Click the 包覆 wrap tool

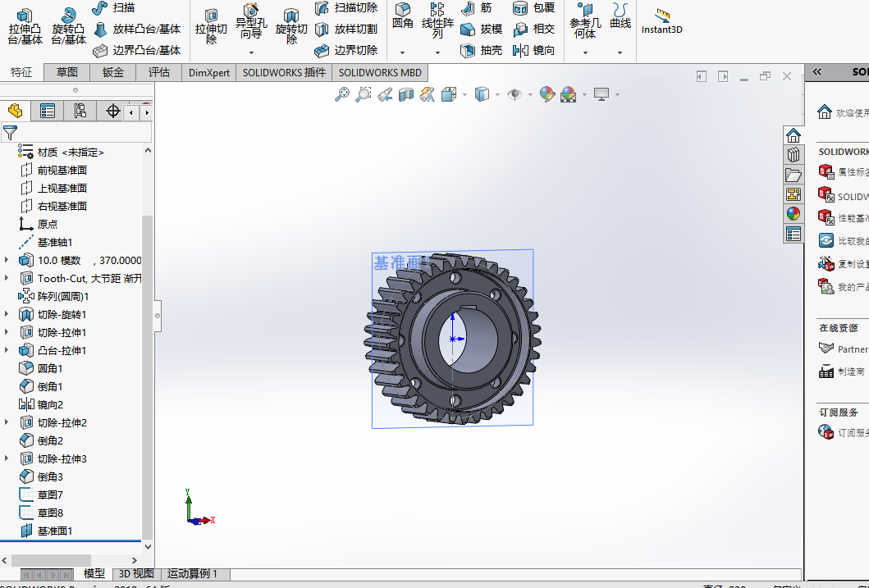533,7
